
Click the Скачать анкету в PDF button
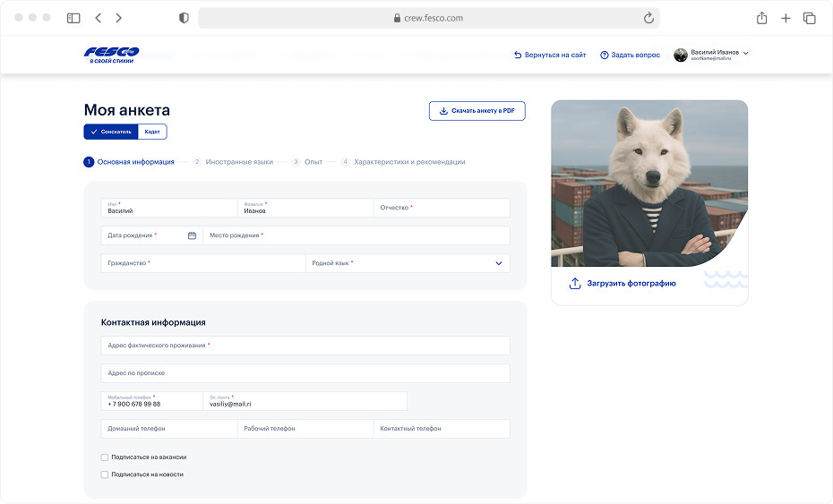pos(477,111)
